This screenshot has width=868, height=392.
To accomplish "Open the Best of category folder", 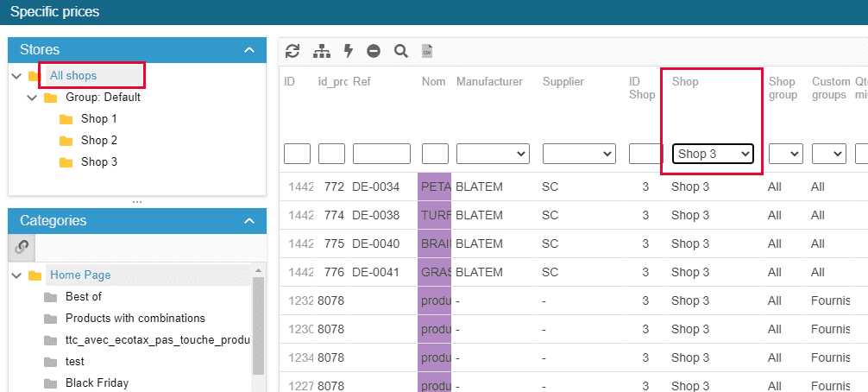I will click(x=83, y=297).
